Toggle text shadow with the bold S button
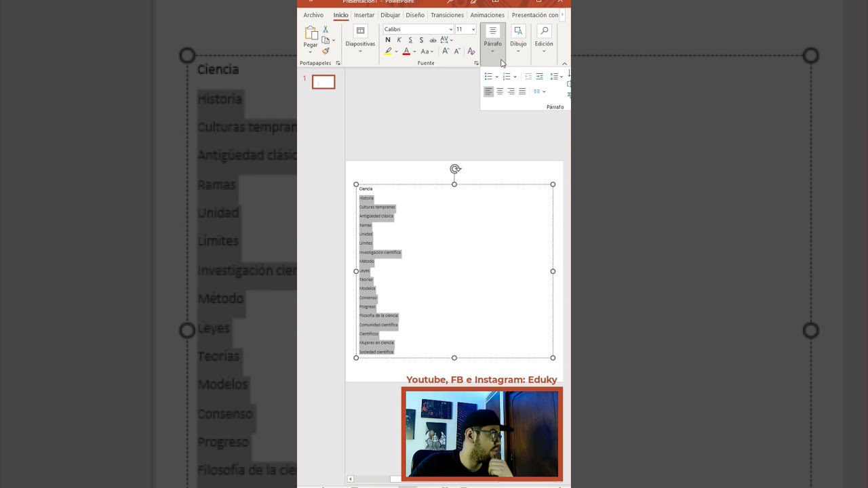 click(421, 40)
